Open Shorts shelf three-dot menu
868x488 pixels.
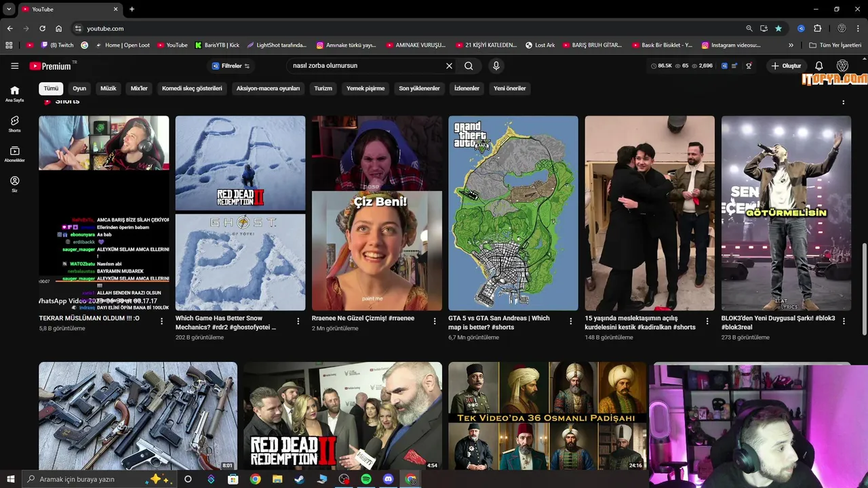point(844,101)
